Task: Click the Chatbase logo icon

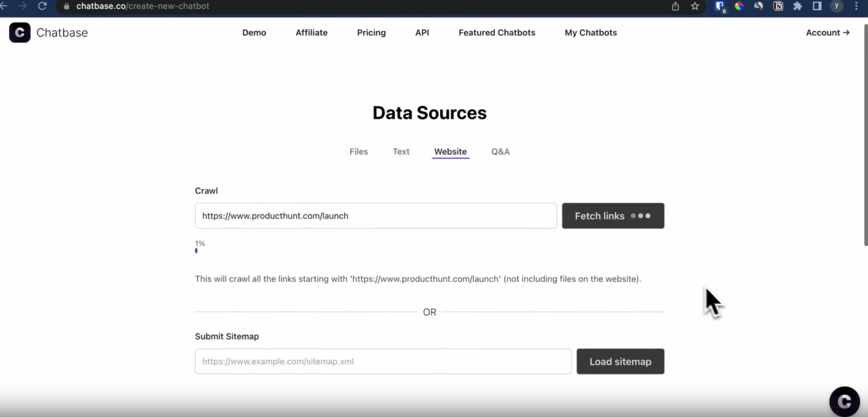Action: 20,33
